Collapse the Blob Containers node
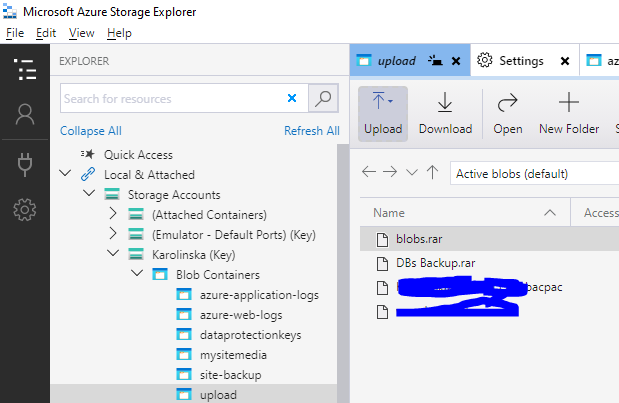The image size is (619, 403). (136, 274)
